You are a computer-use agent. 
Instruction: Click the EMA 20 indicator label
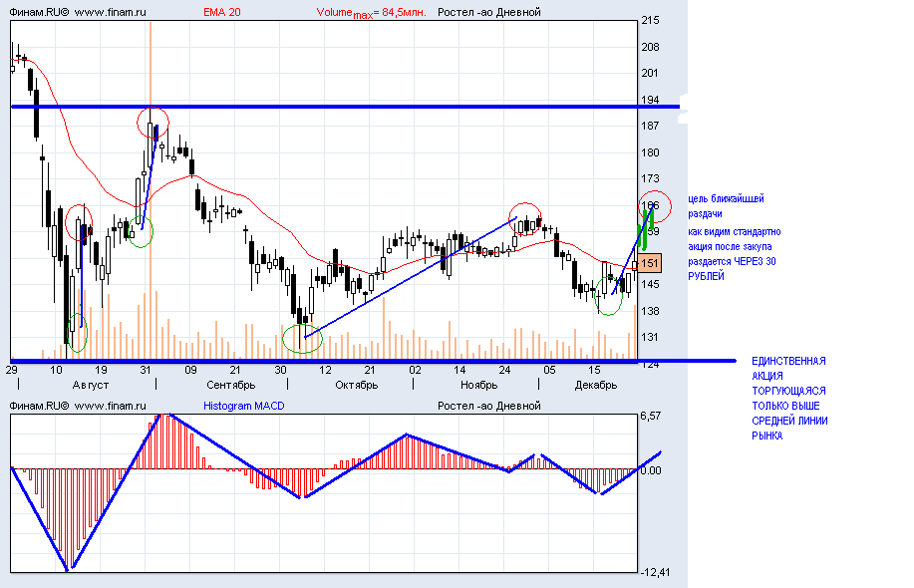(x=221, y=12)
